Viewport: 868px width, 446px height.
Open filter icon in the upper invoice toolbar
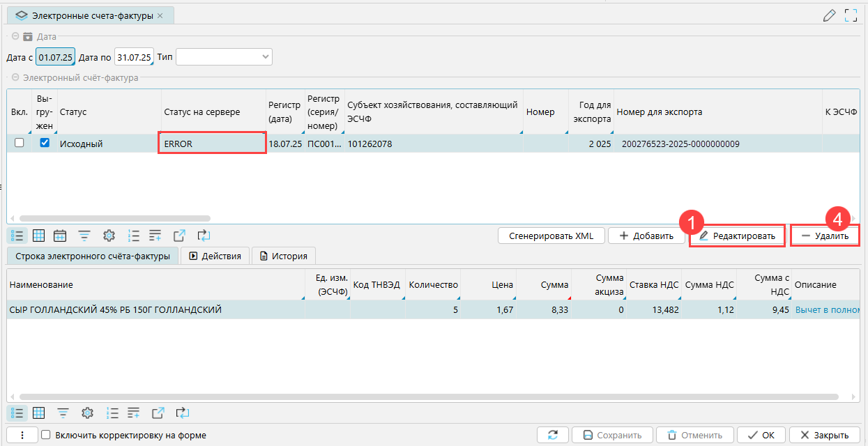[84, 236]
